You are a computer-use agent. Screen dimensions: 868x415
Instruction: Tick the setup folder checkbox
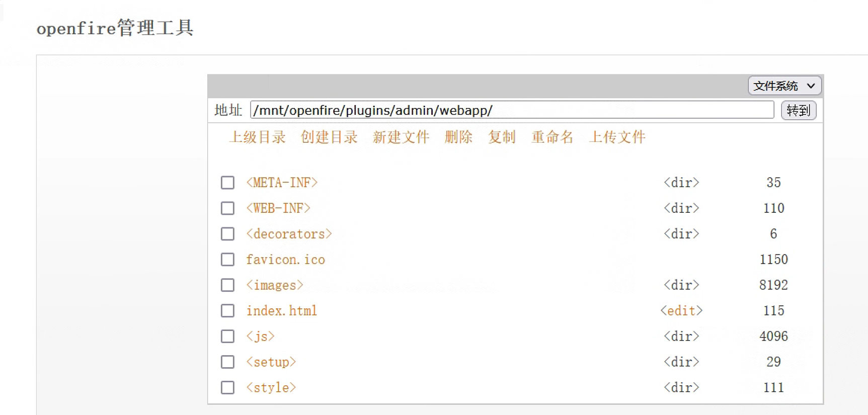tap(227, 362)
